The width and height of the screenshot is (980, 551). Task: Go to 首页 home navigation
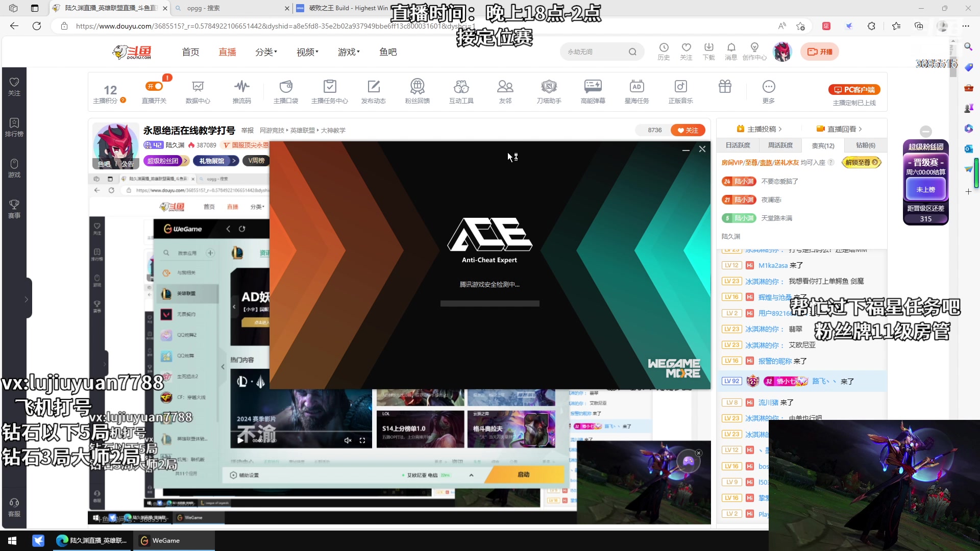pyautogui.click(x=190, y=52)
